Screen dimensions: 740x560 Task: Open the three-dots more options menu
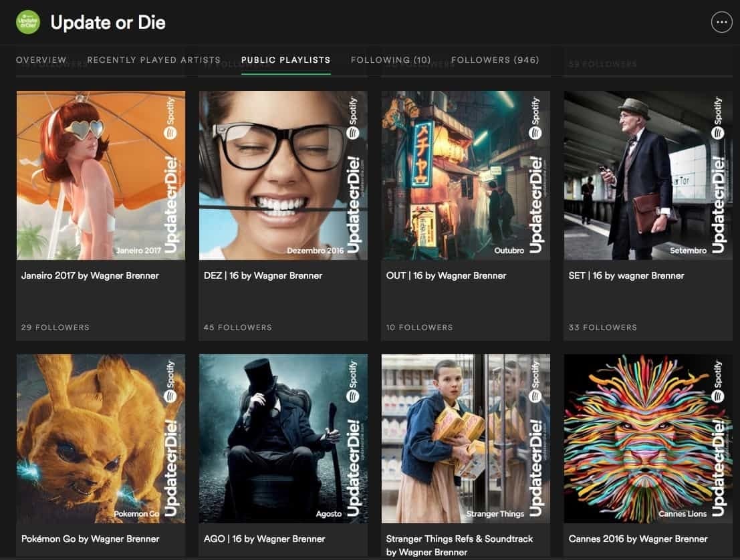[721, 21]
